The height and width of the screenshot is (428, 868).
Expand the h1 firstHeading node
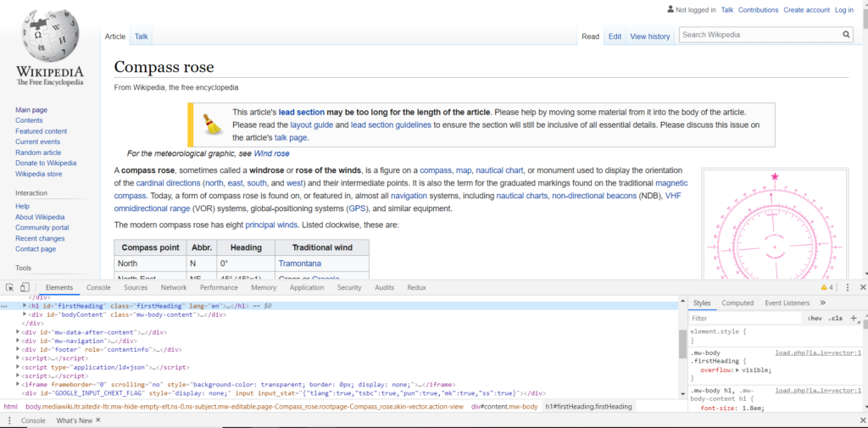(x=25, y=305)
